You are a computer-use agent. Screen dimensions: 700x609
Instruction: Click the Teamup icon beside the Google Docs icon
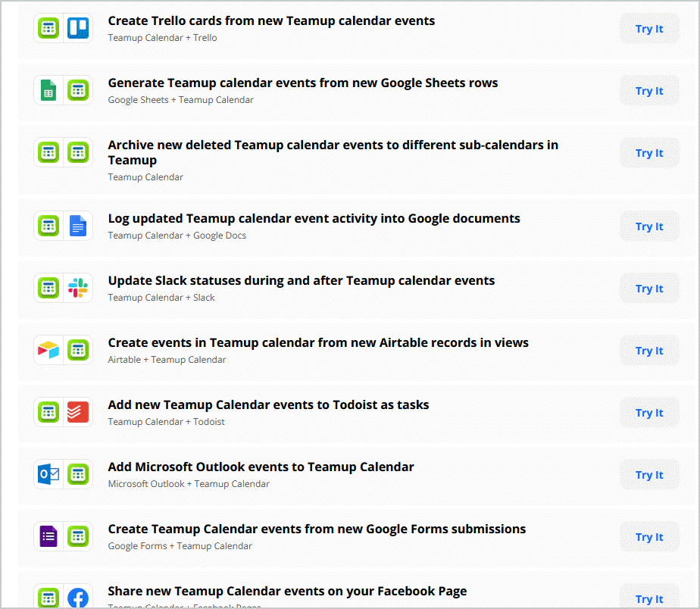(48, 226)
